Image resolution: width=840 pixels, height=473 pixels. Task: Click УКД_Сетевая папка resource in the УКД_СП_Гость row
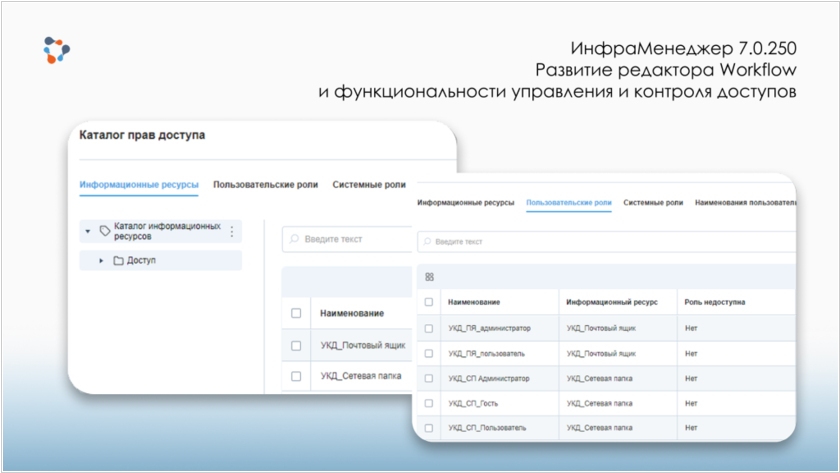pyautogui.click(x=599, y=403)
